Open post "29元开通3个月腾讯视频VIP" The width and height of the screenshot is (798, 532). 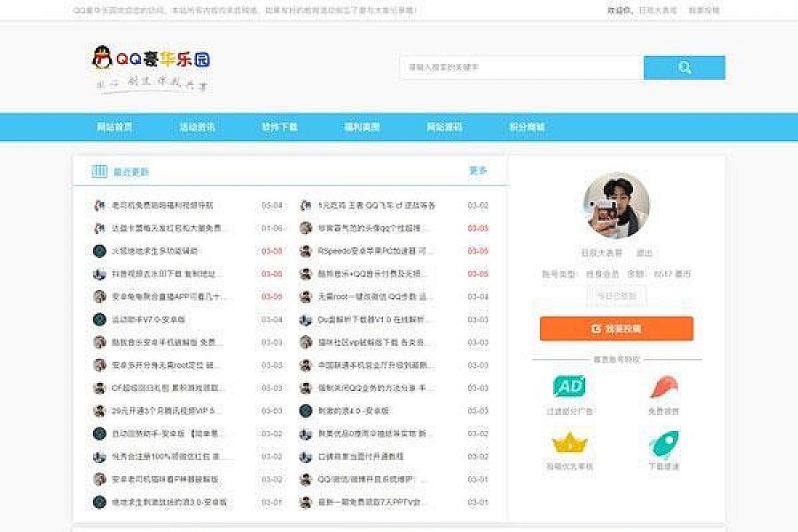(x=166, y=411)
